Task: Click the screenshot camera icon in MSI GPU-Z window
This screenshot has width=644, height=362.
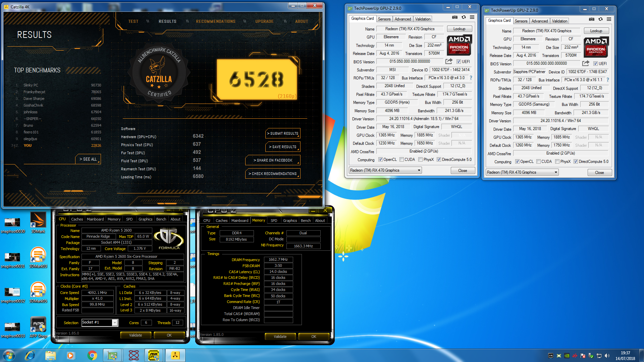Action: [454, 17]
